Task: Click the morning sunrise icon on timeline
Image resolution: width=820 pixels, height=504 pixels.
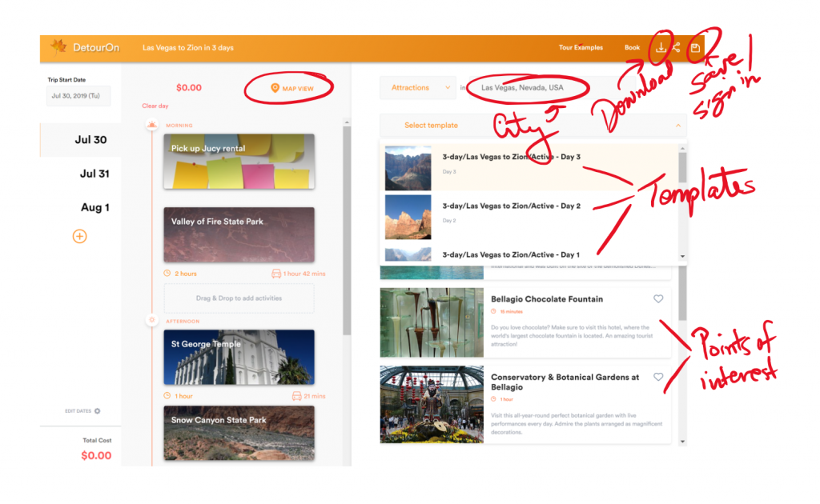Action: (151, 125)
